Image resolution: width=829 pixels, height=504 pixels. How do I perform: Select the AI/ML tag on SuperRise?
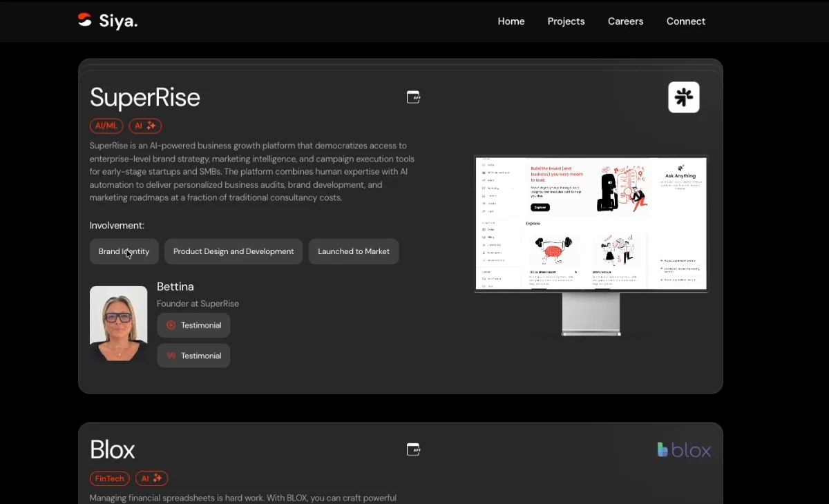click(106, 126)
